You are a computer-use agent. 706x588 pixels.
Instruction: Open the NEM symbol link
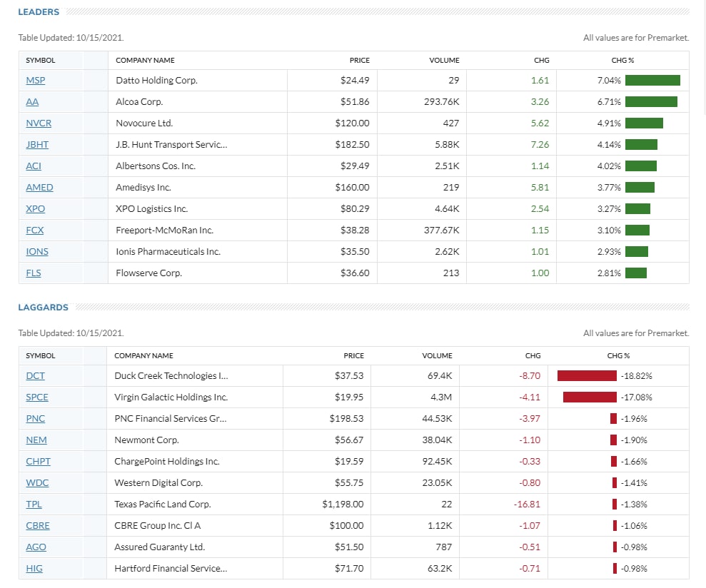pos(36,440)
